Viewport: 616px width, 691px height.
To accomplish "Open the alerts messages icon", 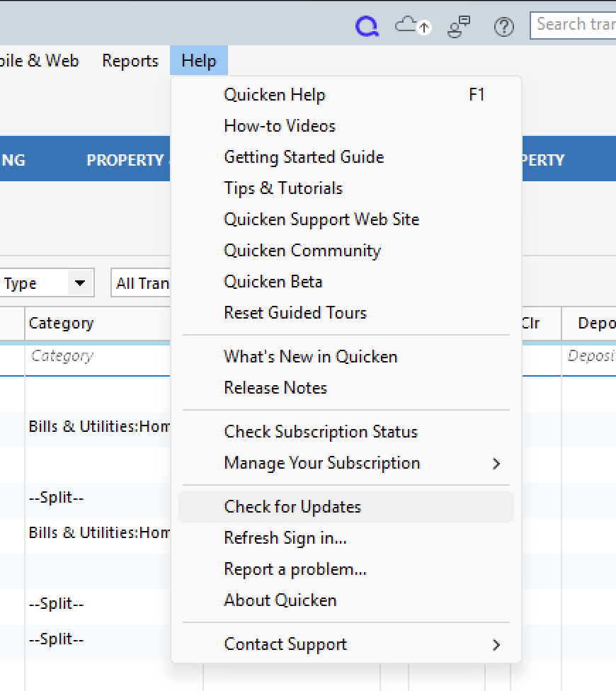I will (459, 26).
